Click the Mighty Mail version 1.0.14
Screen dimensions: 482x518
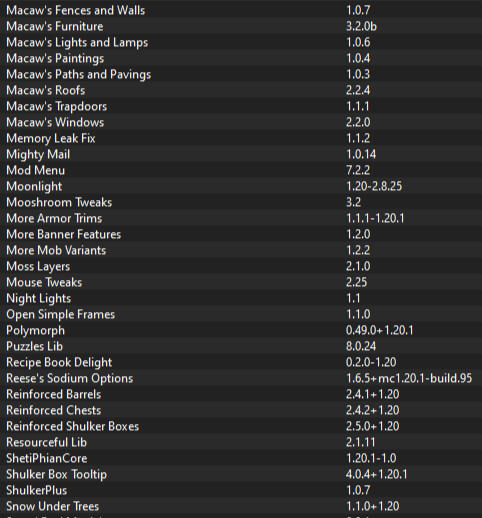(x=361, y=154)
